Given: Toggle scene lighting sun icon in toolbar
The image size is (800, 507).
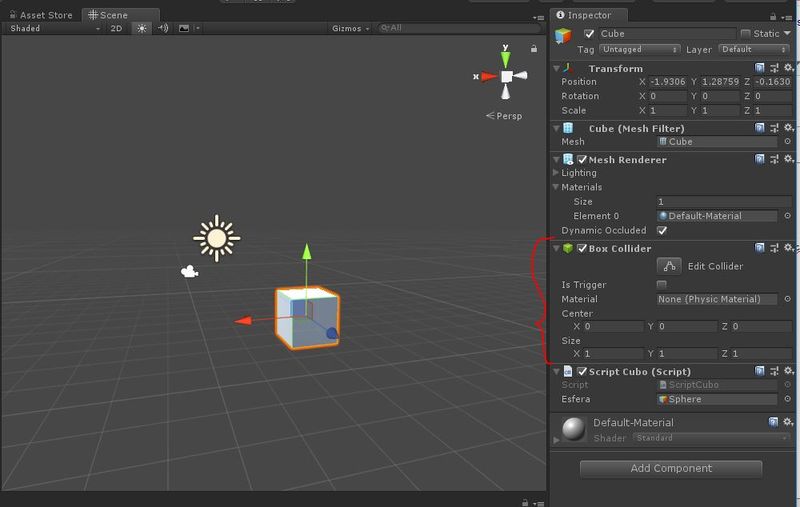Looking at the screenshot, I should pos(142,29).
